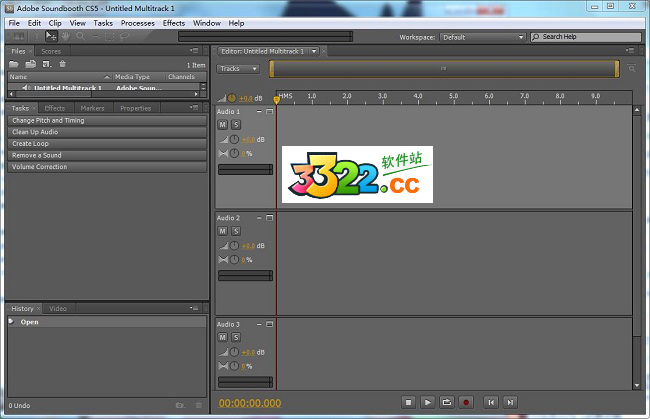The image size is (650, 419).
Task: Switch to the Scores tab
Action: coord(51,51)
